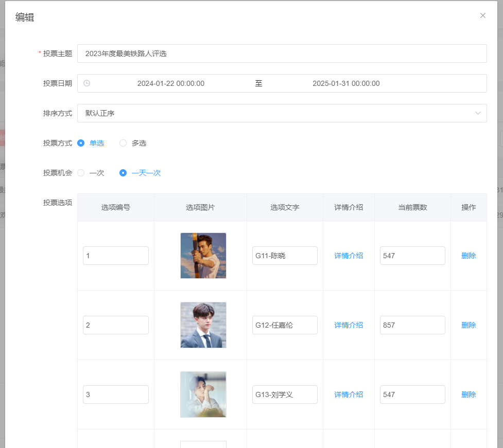The height and width of the screenshot is (448, 503).
Task: Open 详情介绍 link for G11-陈晓
Action: 349,256
